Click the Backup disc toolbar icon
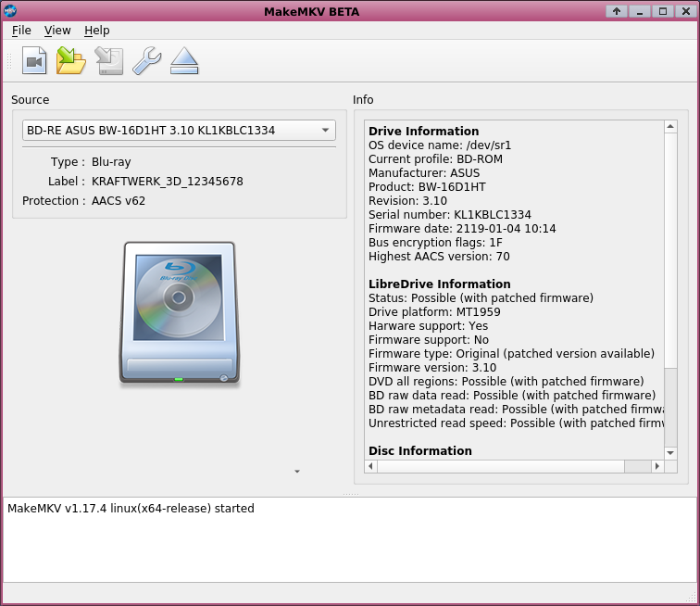Viewport: 700px width, 606px height. coord(109,61)
